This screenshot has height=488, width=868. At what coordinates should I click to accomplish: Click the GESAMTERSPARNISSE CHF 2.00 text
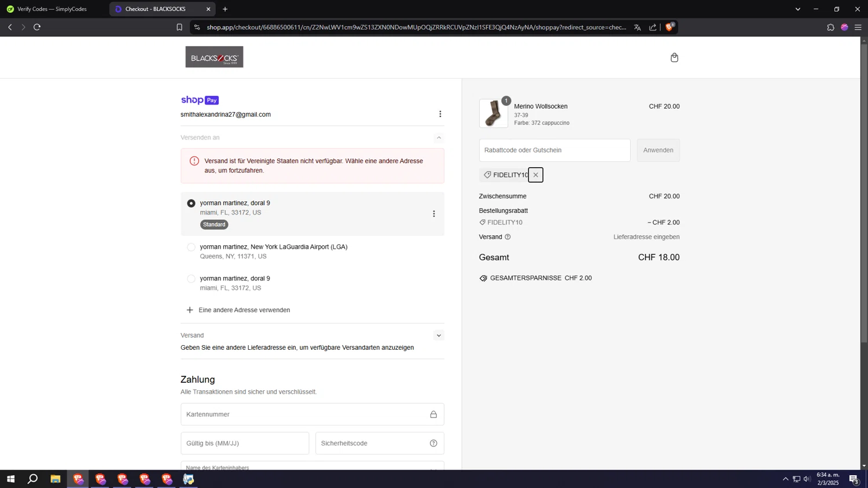(540, 278)
